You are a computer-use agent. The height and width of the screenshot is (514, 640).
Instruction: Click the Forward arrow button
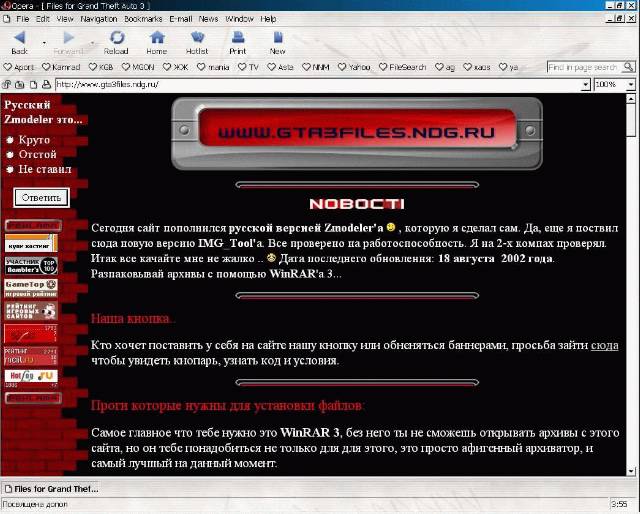pos(68,42)
